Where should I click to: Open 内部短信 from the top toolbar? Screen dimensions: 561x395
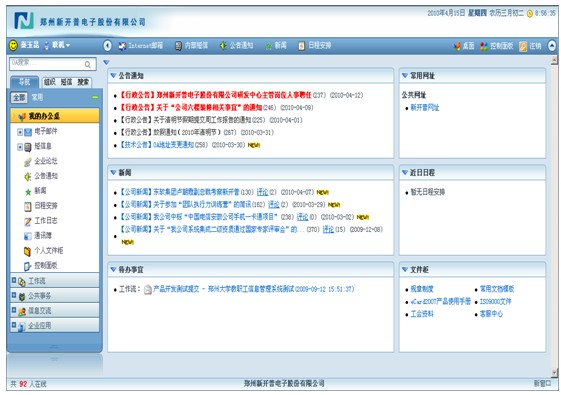coord(191,45)
